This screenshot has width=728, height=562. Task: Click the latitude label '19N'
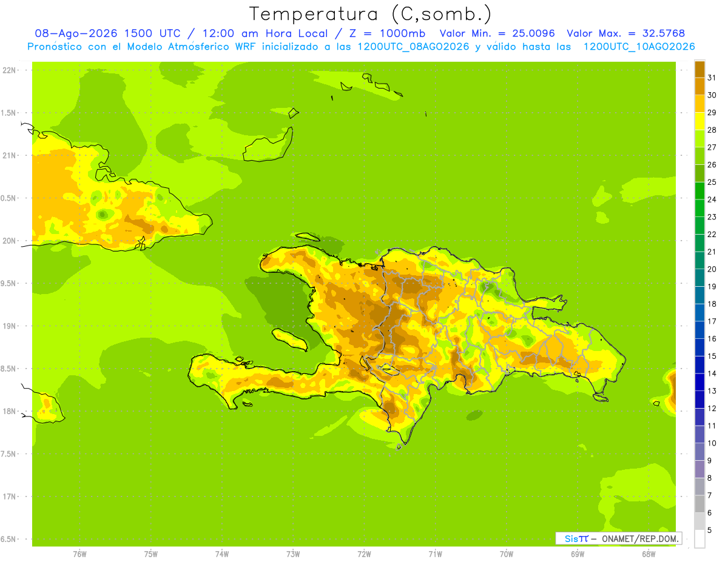(8, 326)
